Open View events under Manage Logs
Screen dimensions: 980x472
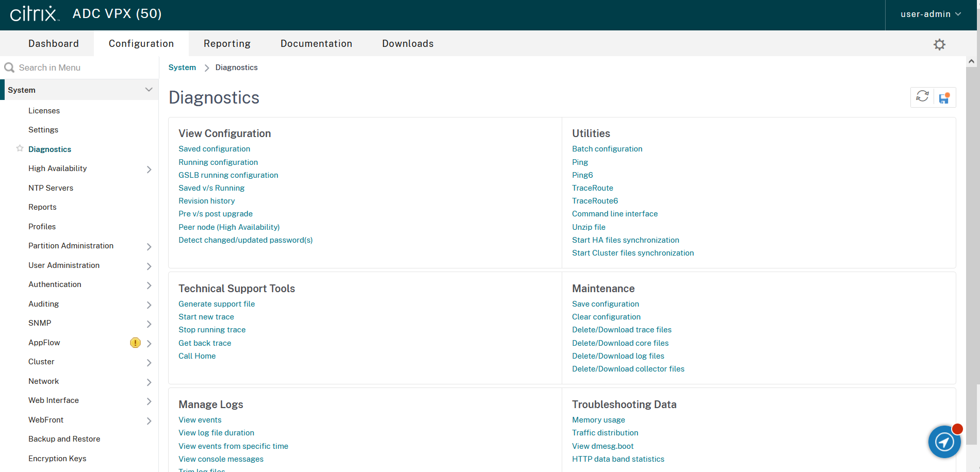(200, 420)
